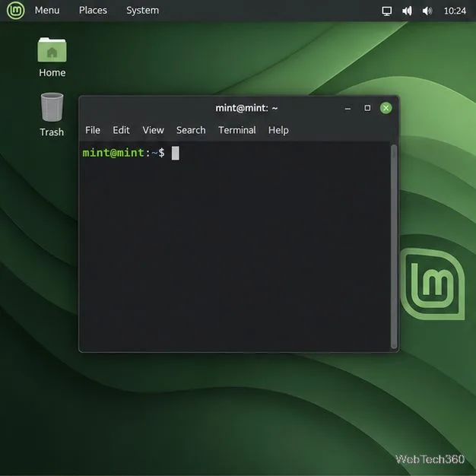
Task: Click the second speaker icon next to clock
Action: [x=427, y=11]
